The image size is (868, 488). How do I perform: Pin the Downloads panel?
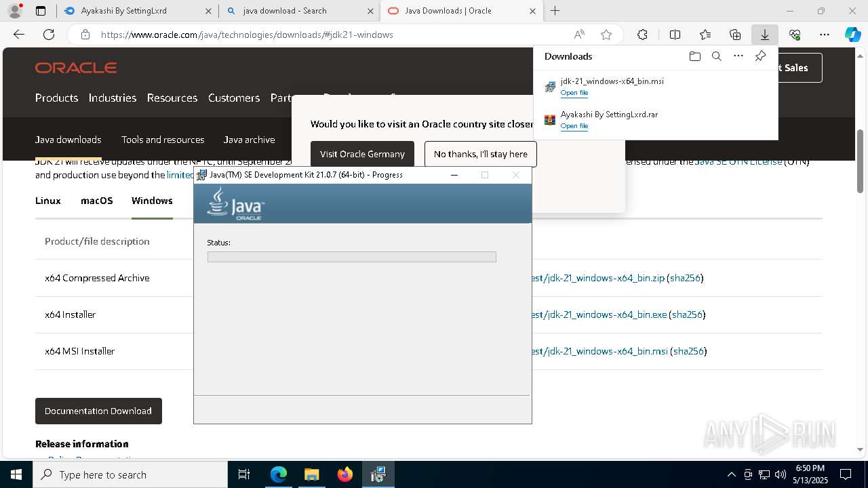point(760,56)
